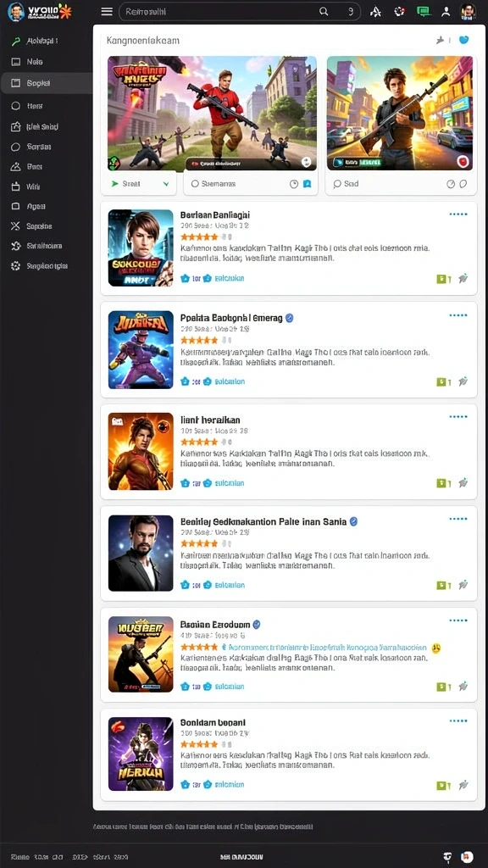
Task: Click the 'A' shaped icon in the top bar
Action: coord(375,12)
